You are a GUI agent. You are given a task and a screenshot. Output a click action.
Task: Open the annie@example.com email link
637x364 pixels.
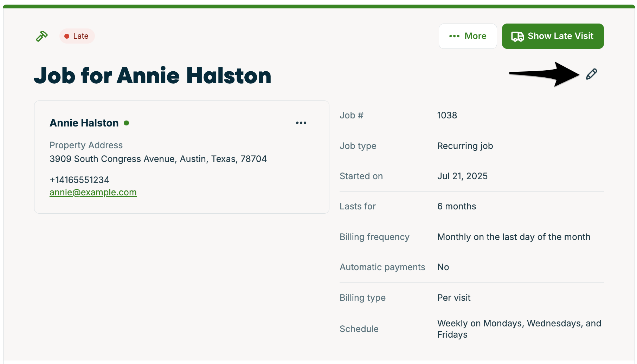coord(93,193)
